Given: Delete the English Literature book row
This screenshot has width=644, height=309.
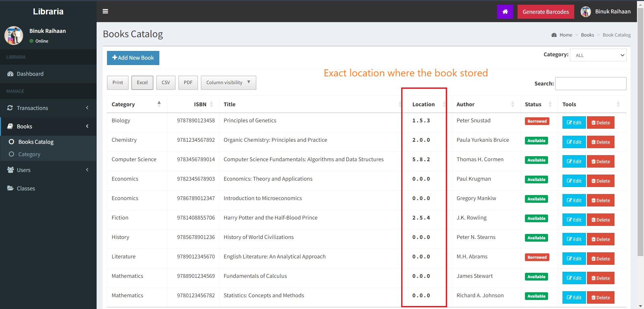Looking at the screenshot, I should point(601,259).
